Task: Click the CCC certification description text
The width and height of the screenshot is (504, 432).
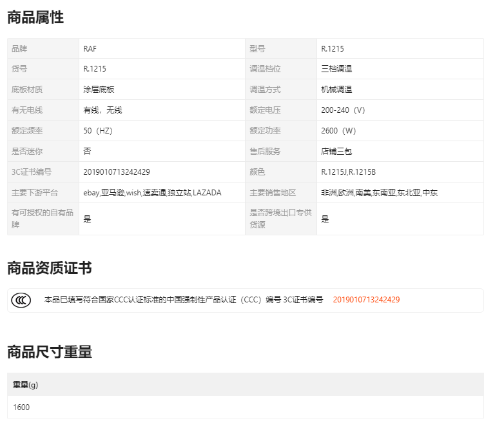Action: coord(184,300)
